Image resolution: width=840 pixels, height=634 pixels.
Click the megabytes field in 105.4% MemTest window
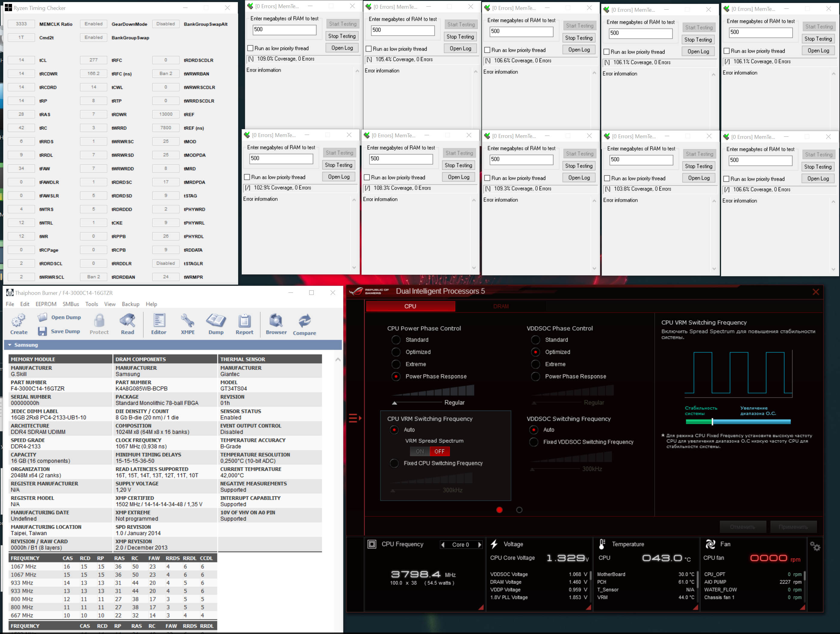point(402,30)
